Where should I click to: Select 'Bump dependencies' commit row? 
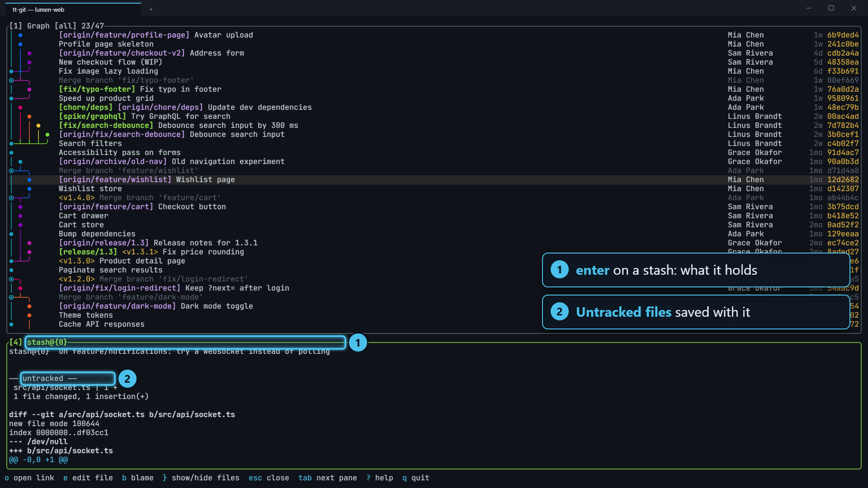coord(434,234)
